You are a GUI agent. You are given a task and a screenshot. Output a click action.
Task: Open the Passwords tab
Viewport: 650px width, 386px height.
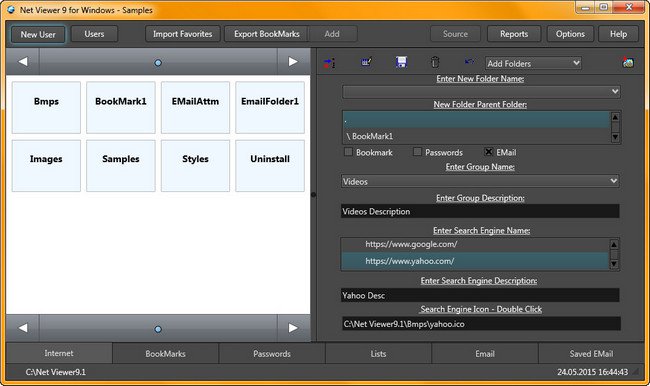point(272,353)
